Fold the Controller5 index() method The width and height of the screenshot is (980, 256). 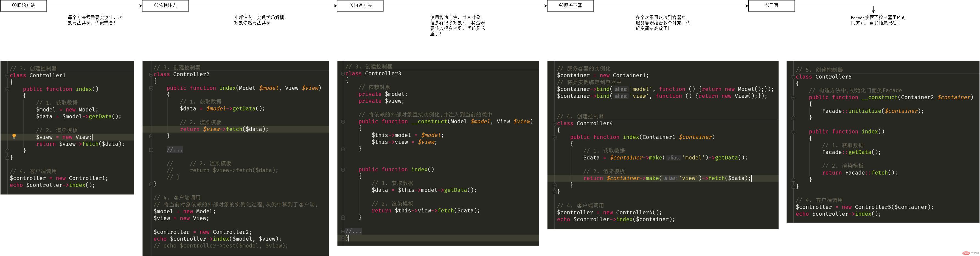point(793,132)
